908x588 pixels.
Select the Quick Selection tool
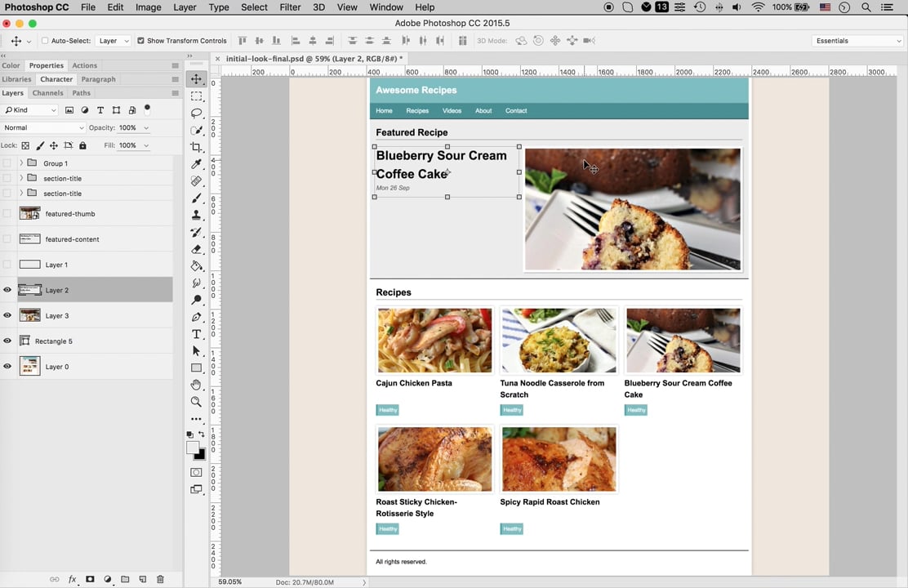pos(196,131)
